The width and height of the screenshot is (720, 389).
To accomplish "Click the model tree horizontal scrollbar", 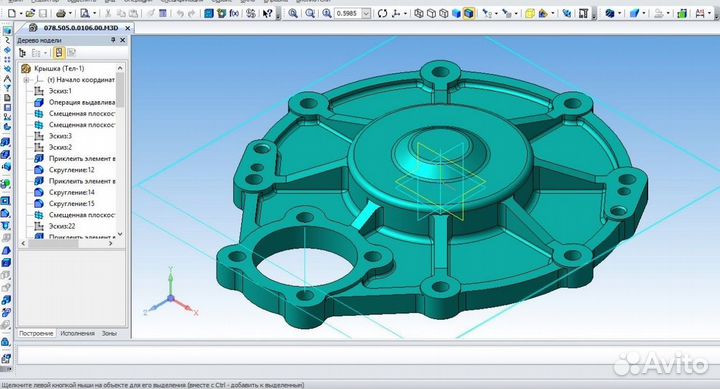I will [67, 243].
